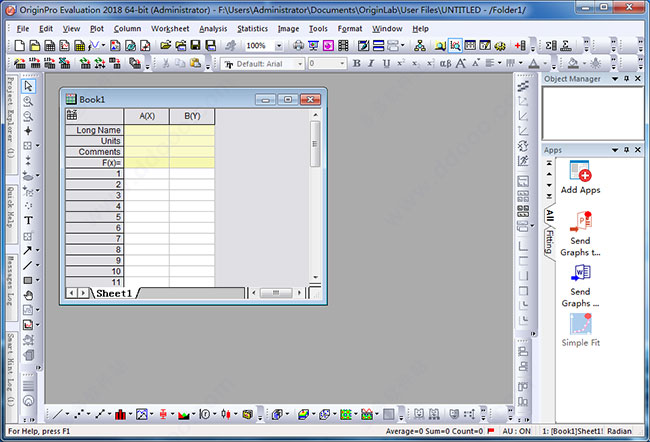Select the Pan hand tool
Screen dimensions: 650x442
[28, 295]
